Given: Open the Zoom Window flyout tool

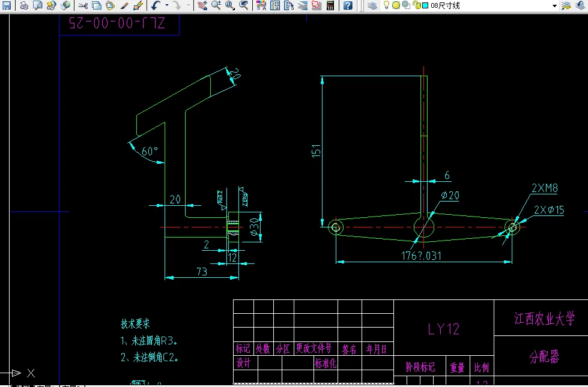Looking at the screenshot, I should pyautogui.click(x=230, y=5).
